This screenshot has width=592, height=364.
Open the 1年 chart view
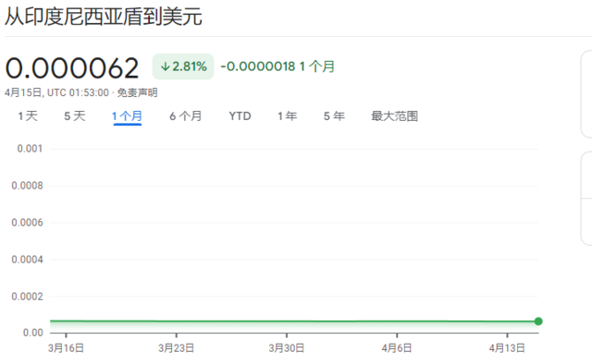288,116
